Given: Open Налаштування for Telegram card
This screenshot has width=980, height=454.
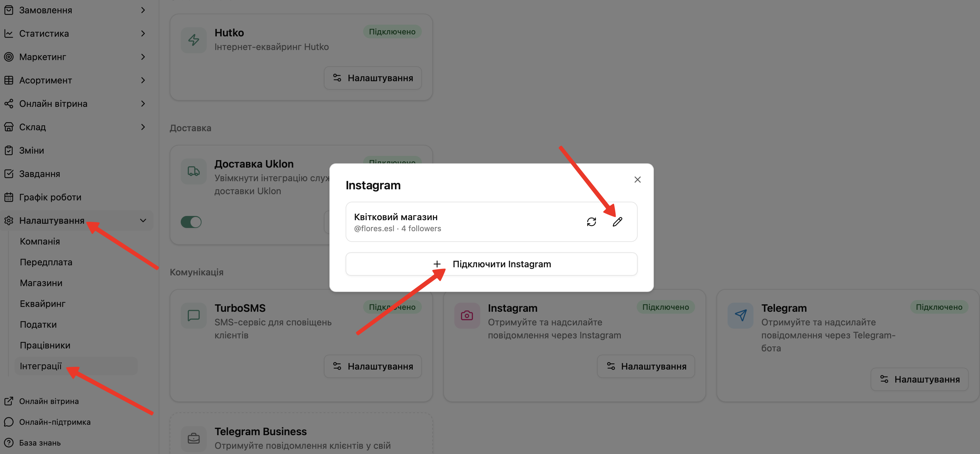Looking at the screenshot, I should (x=920, y=379).
